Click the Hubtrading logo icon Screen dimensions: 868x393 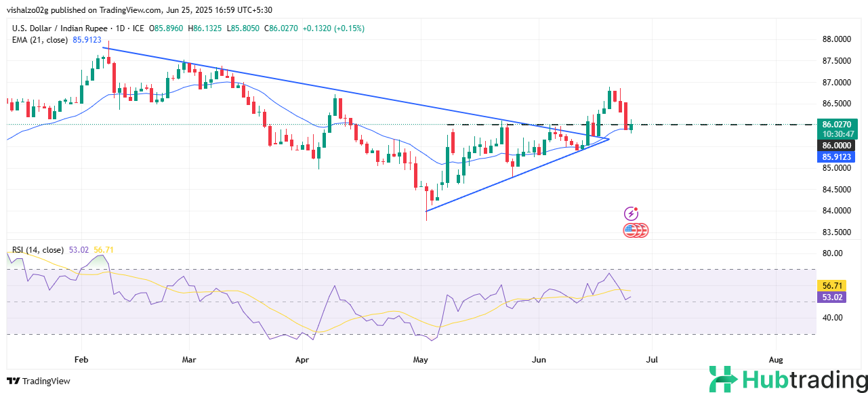(723, 379)
